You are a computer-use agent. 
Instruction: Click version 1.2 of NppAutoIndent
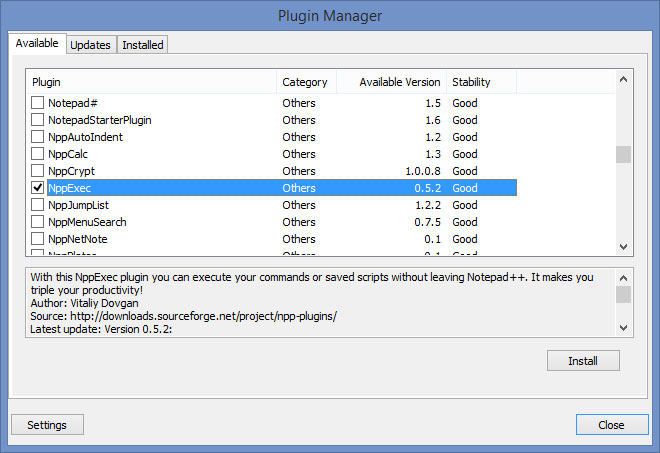point(433,137)
